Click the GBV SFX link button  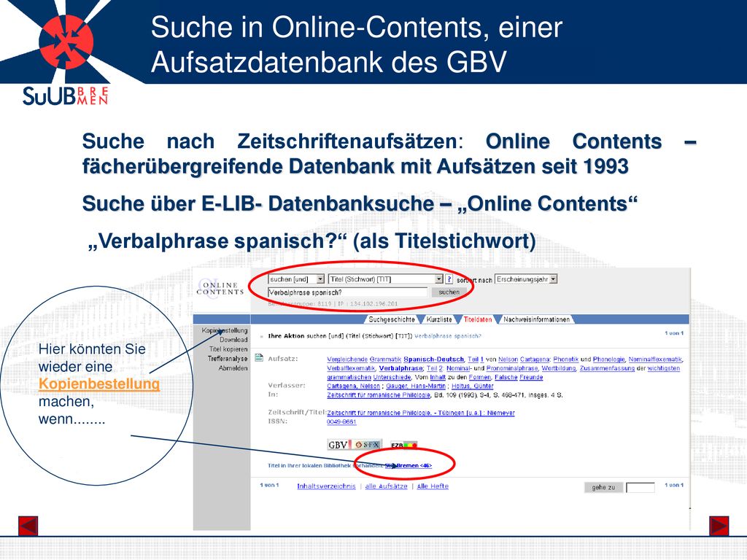tap(354, 445)
